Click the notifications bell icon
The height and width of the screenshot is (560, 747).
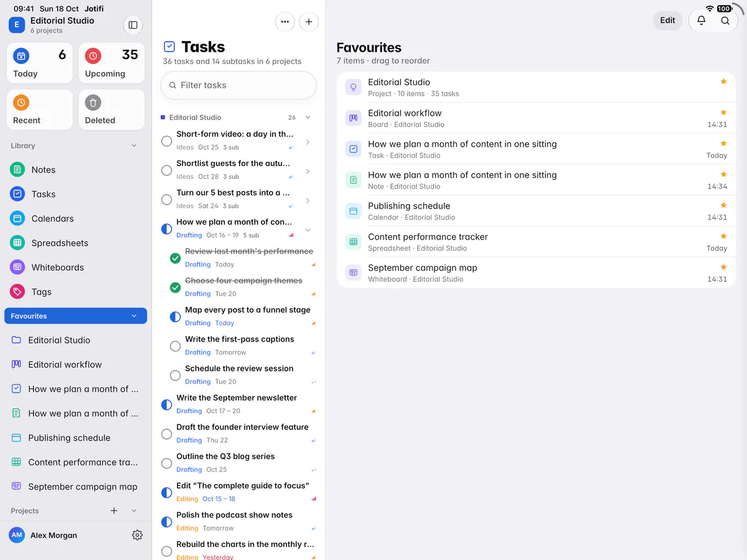pos(702,21)
